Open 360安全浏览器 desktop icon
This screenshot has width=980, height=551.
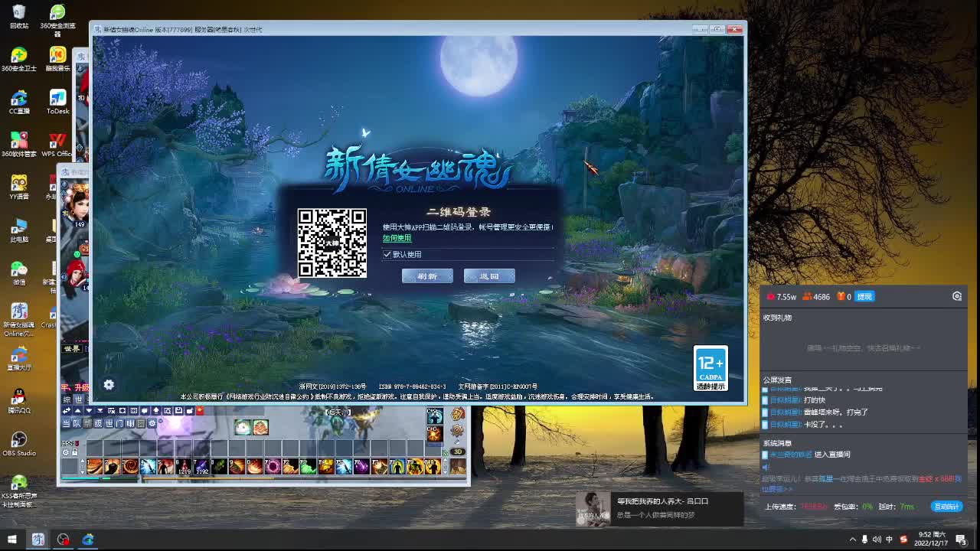[x=57, y=19]
